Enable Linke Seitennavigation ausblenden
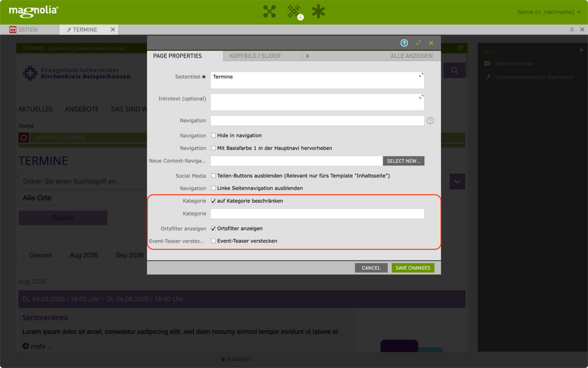The image size is (588, 368). point(213,188)
